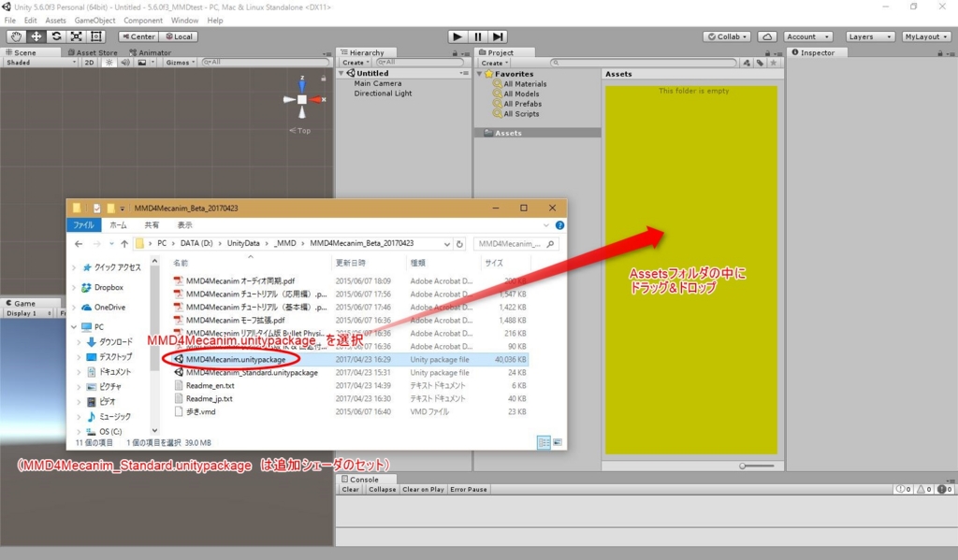
Task: Open the MyLayout layout dropdown
Action: 925,36
